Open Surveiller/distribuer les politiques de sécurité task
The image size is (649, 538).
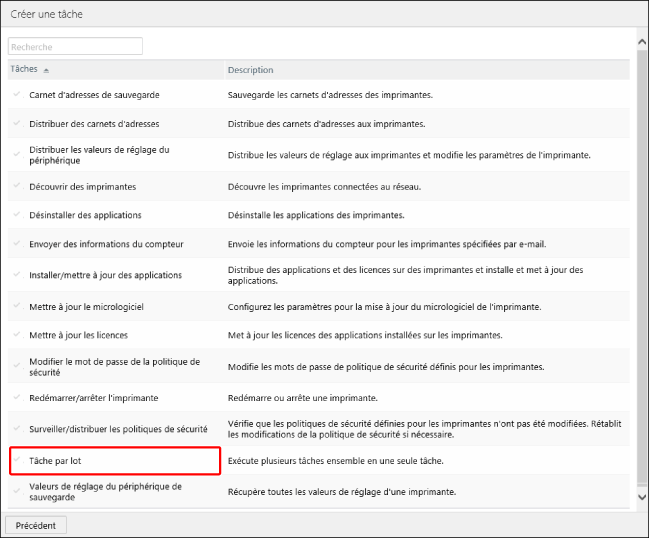point(118,428)
